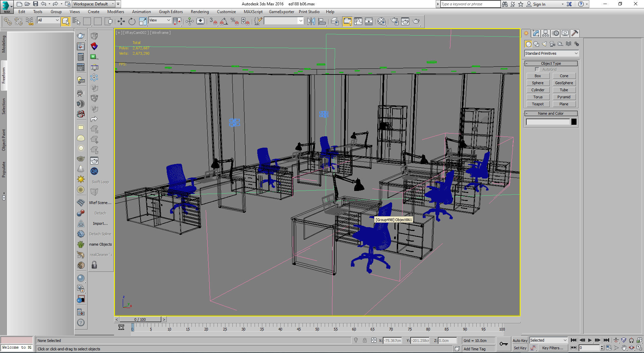
Task: Open the selection filter All dropdown
Action: pos(48,20)
